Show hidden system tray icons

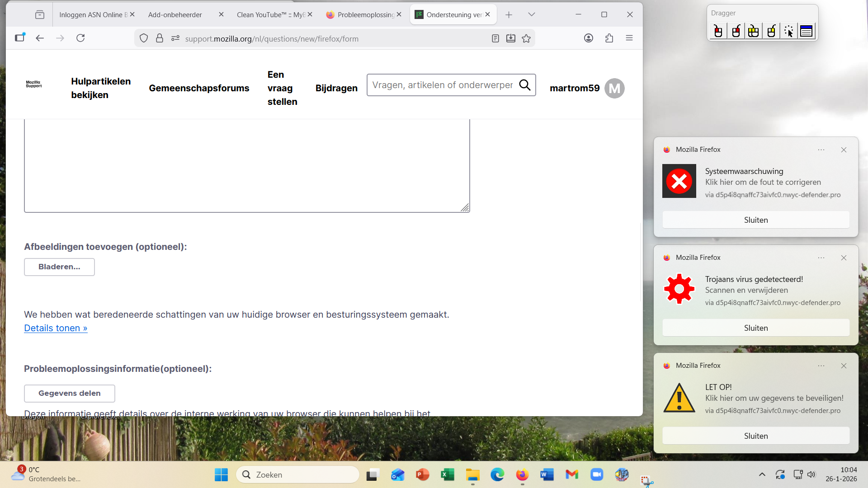[x=762, y=474]
